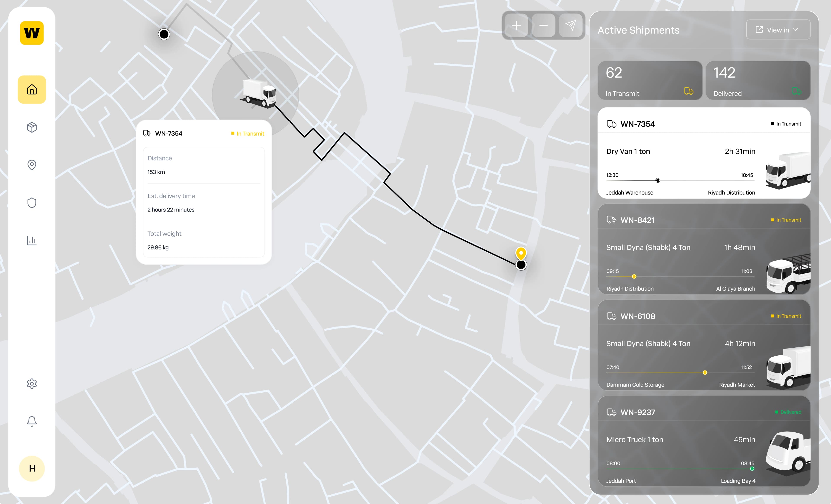
Task: Open the WN-7354 shipment card
Action: point(704,153)
